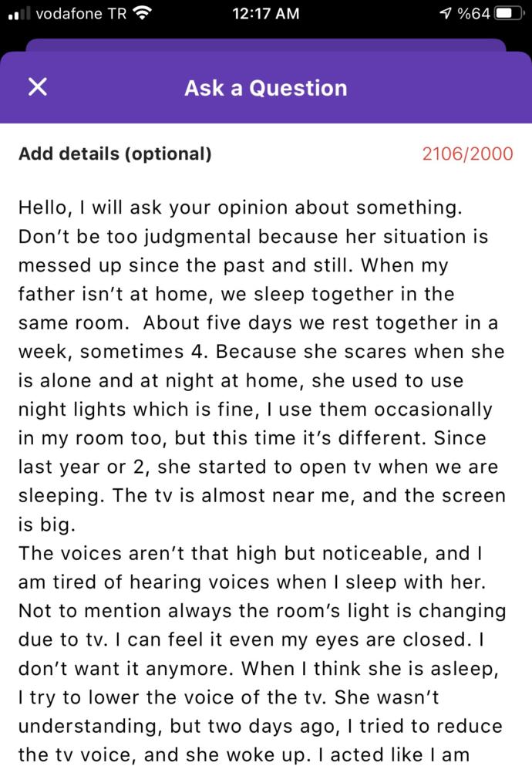This screenshot has height=766, width=532.
Task: Tap the Ask a Question header title
Action: click(266, 88)
